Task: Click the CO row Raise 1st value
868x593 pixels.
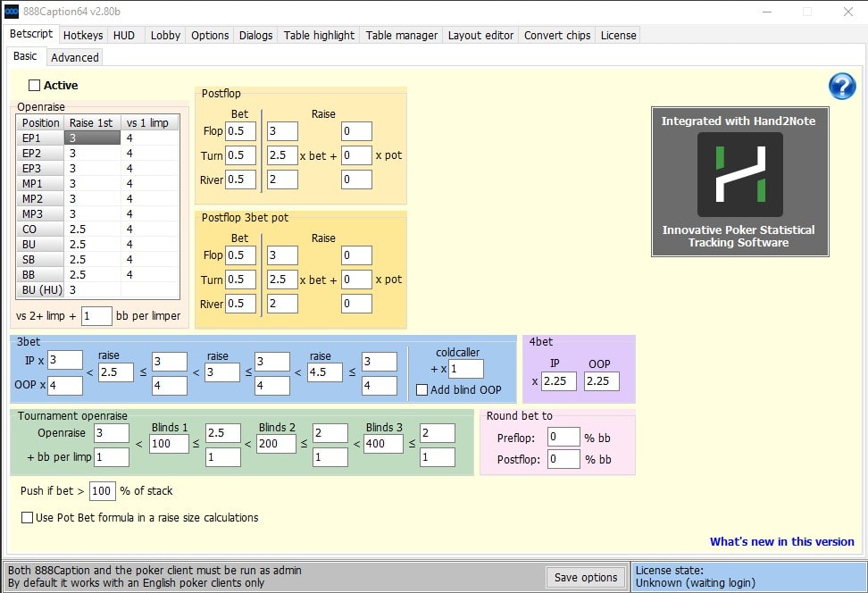Action: pyautogui.click(x=93, y=230)
